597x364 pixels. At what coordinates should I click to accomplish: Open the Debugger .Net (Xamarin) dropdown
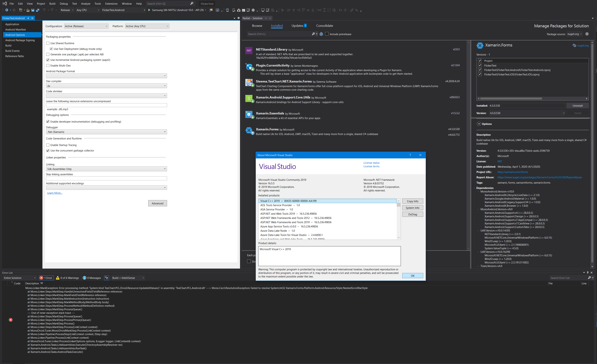point(106,132)
